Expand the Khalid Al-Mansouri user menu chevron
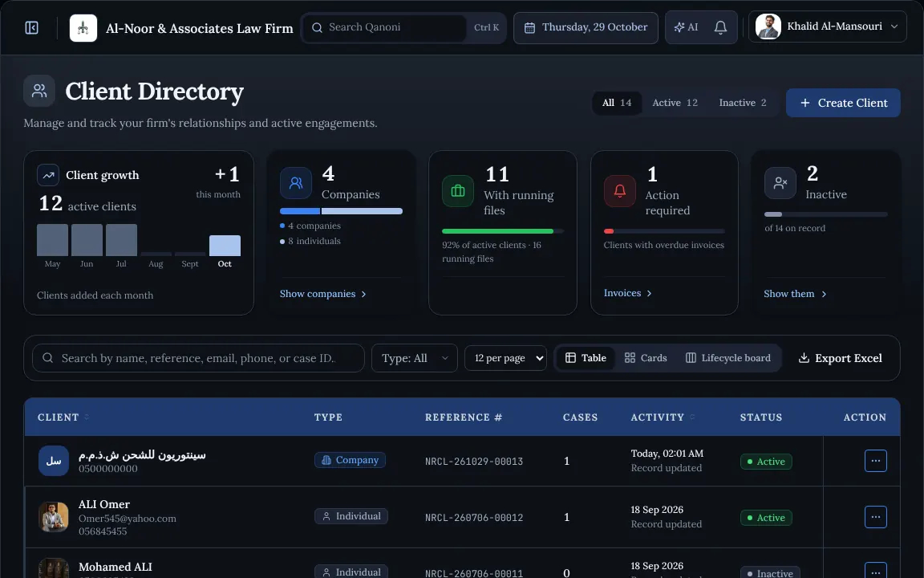924x578 pixels. (894, 26)
